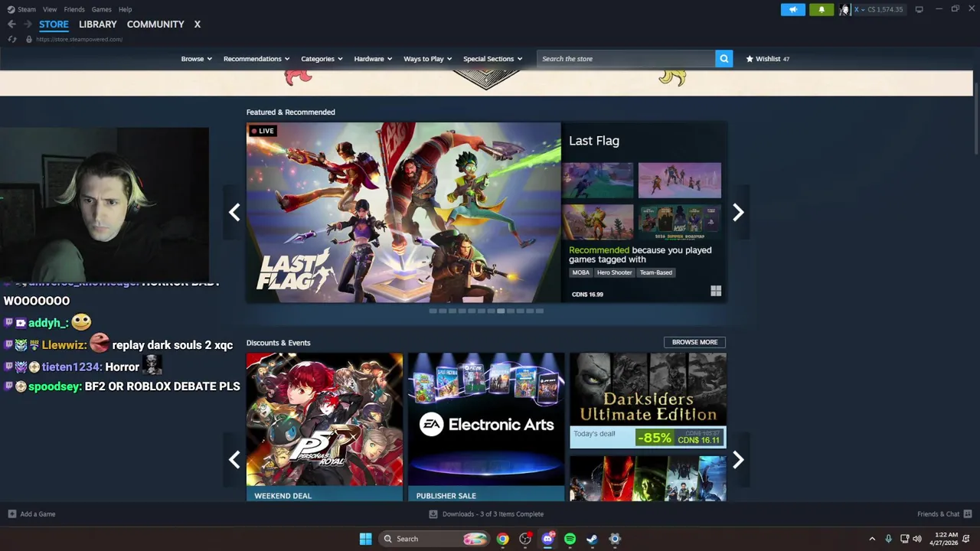980x551 pixels.
Task: Open the Games menu
Action: coord(101,9)
